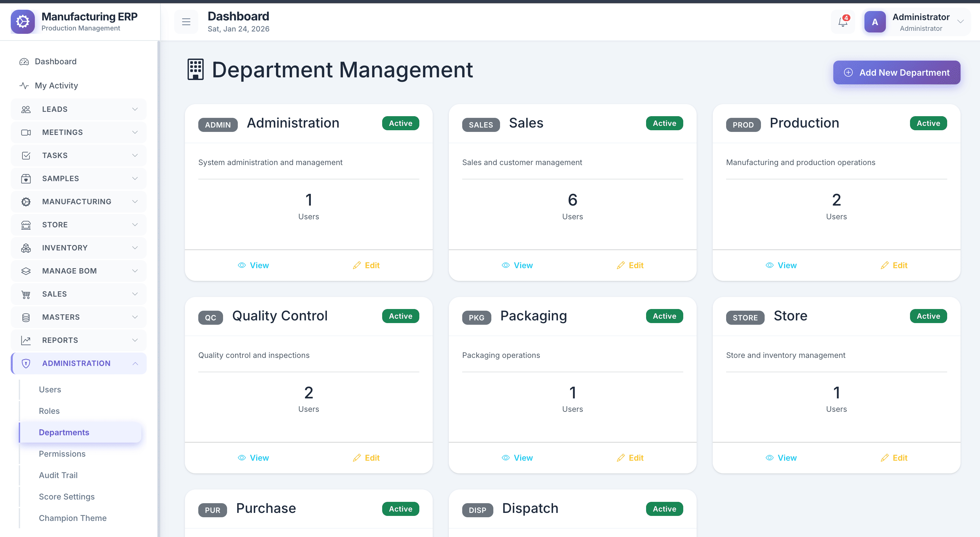Click the notification bell icon

843,22
